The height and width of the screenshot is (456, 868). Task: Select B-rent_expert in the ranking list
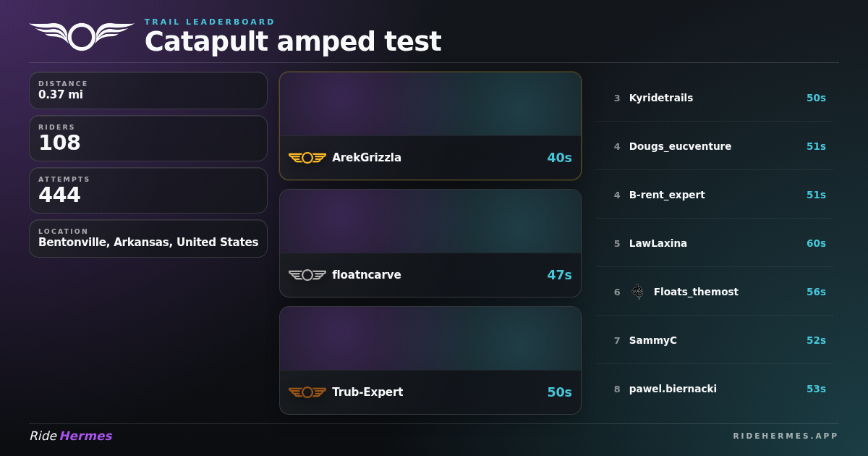click(715, 195)
